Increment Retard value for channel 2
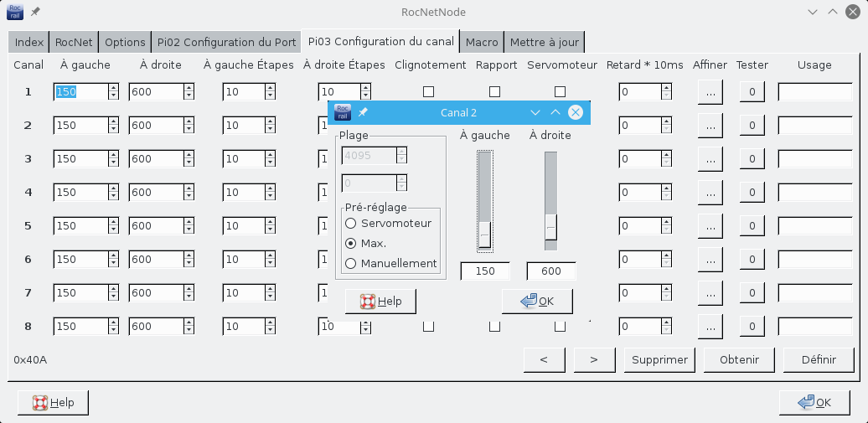 tap(666, 121)
